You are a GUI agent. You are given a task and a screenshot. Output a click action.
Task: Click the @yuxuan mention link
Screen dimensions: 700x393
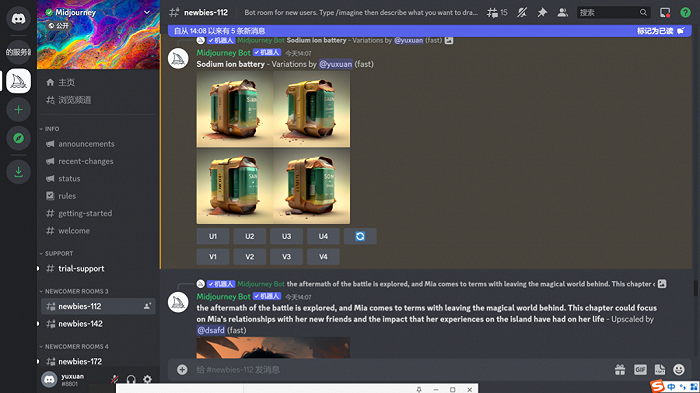click(x=335, y=64)
